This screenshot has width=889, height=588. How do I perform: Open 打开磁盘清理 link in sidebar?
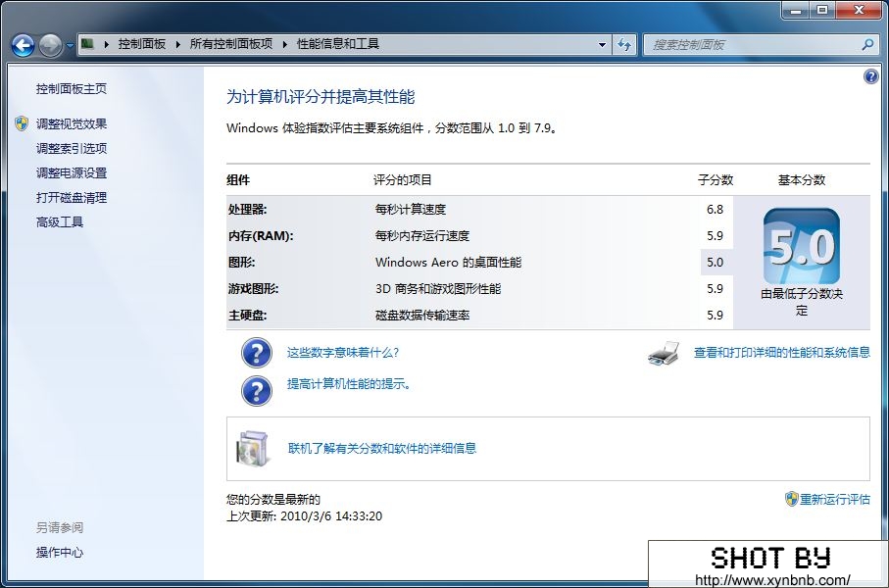pyautogui.click(x=72, y=198)
